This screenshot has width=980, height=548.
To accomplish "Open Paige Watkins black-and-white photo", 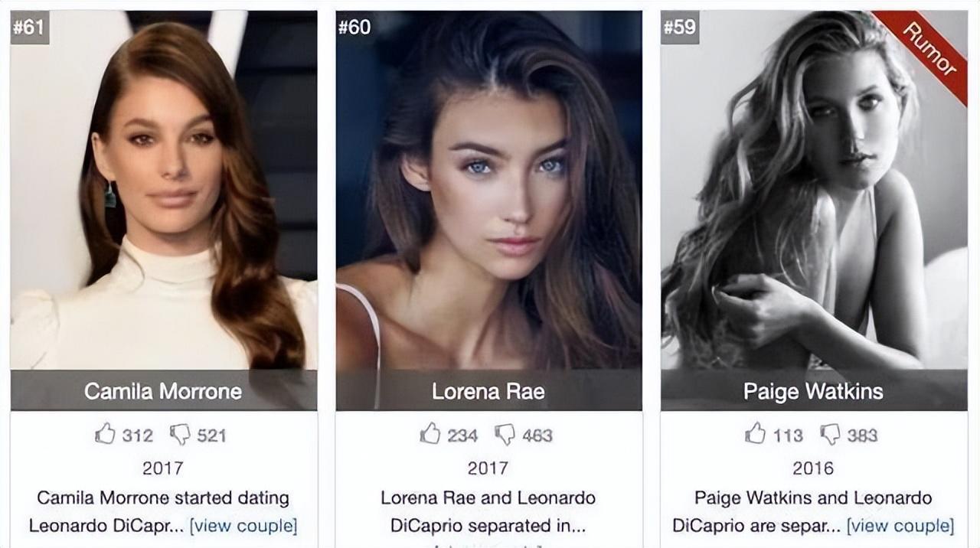I will point(814,190).
